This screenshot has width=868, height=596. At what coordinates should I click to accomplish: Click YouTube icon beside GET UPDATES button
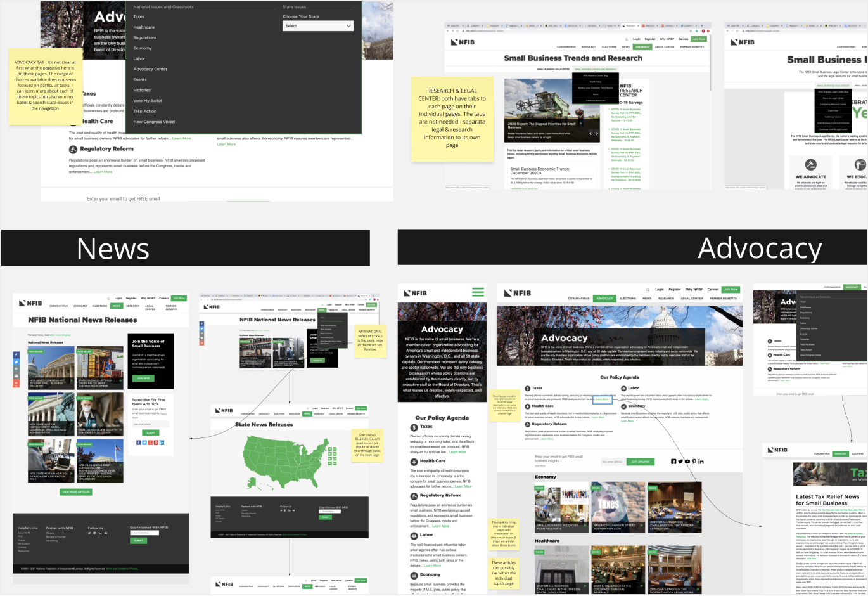pos(687,462)
